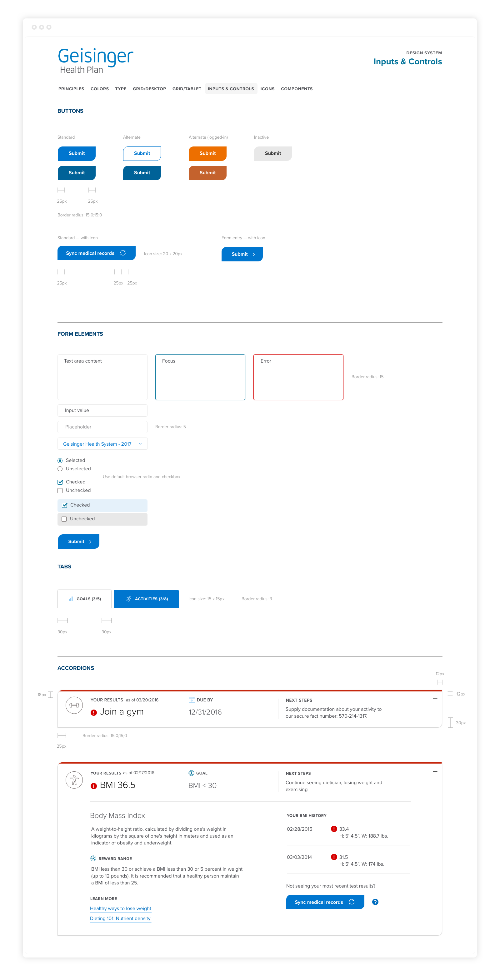This screenshot has width=500, height=980.
Task: Click the darker orange Submit button
Action: tap(207, 173)
